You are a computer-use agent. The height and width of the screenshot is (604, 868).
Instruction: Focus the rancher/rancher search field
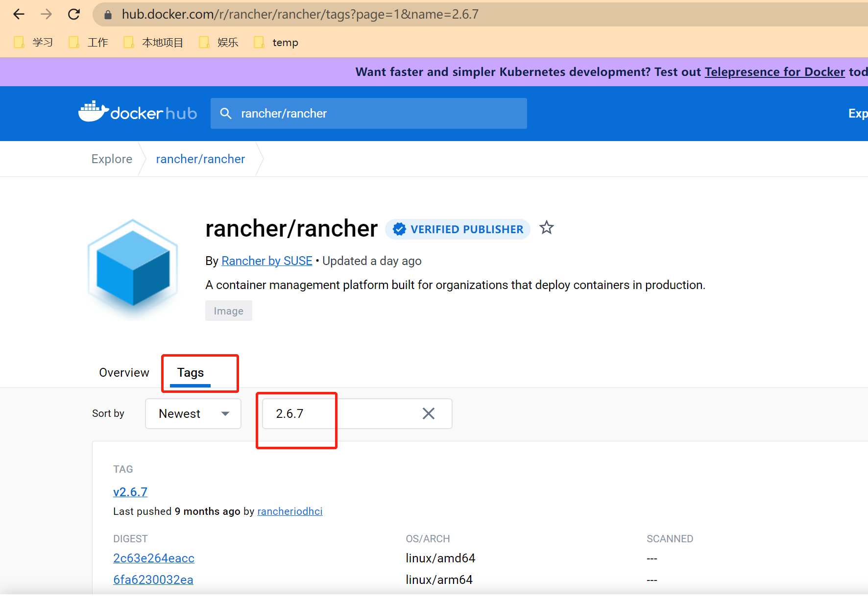(x=369, y=114)
